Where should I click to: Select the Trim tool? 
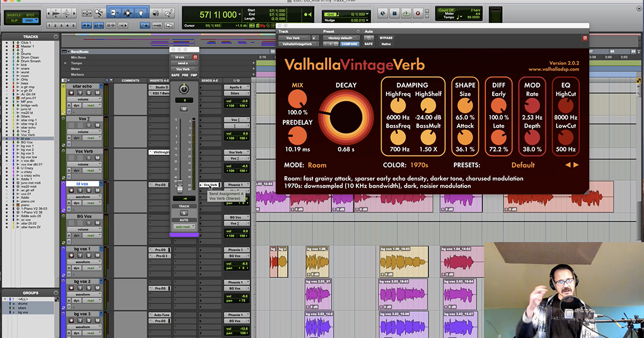(113, 12)
